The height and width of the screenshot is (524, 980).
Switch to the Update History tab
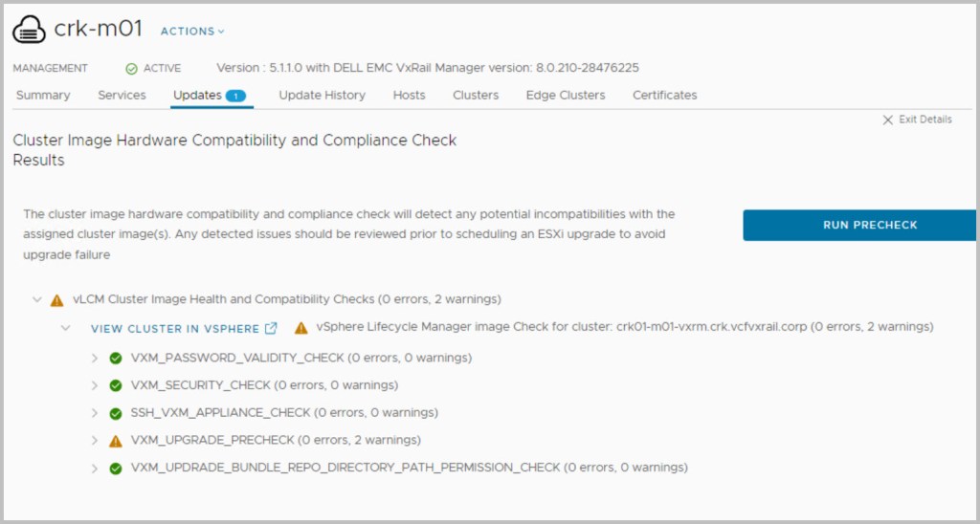322,96
